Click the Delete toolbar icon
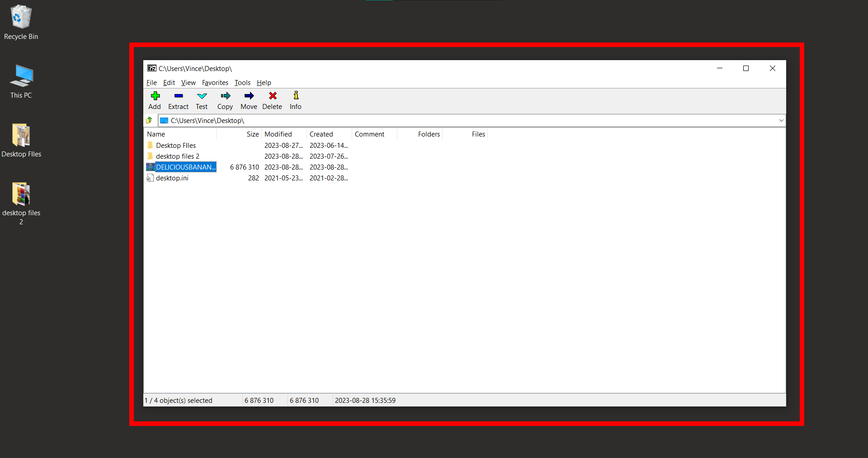 tap(272, 100)
